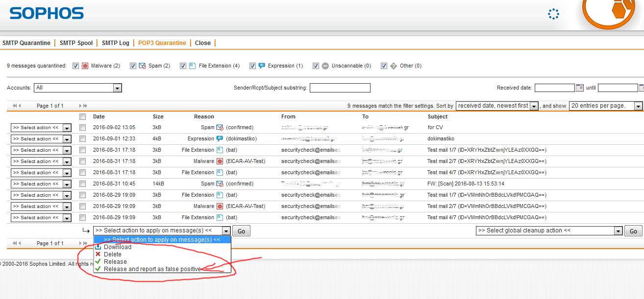Click Go next to the message action dropdown
644x299 pixels.
[x=241, y=231]
